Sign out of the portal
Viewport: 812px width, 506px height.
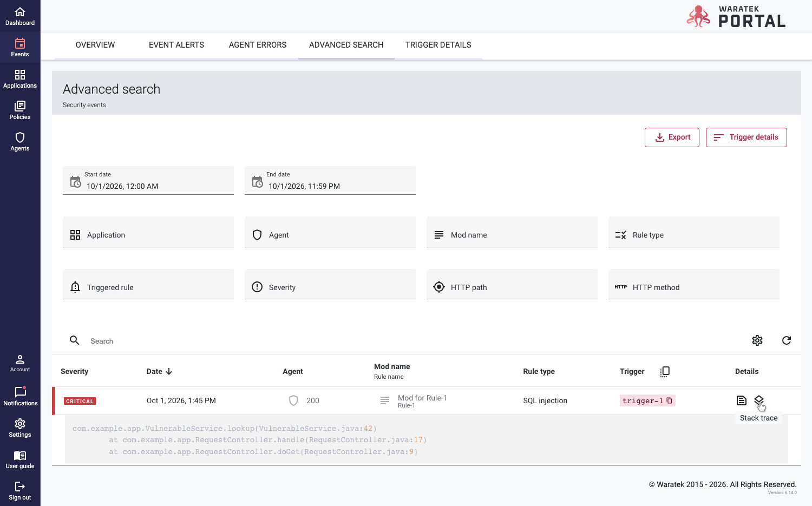20,490
